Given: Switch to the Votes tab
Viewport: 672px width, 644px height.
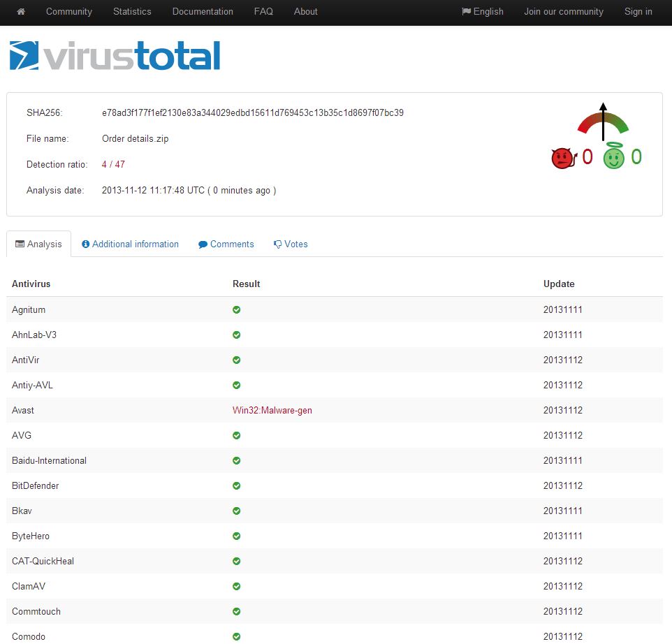Looking at the screenshot, I should (291, 244).
